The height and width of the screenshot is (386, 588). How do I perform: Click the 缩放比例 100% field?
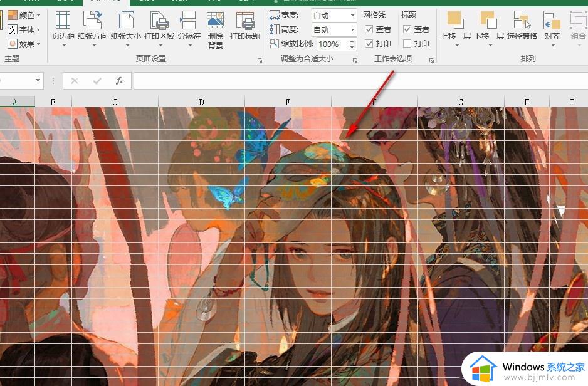coord(333,44)
